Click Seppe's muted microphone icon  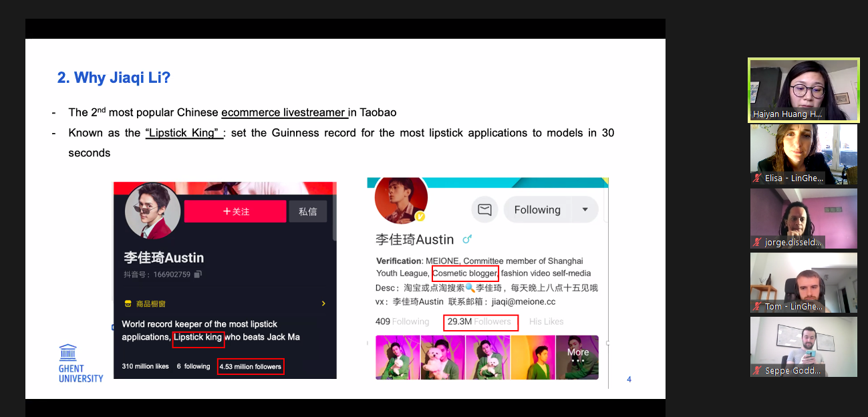(758, 371)
